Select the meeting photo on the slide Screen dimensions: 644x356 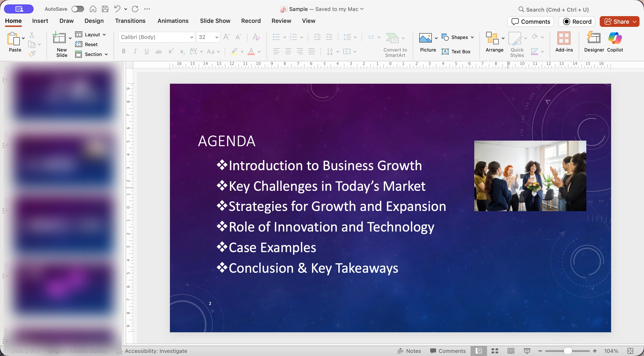tap(530, 176)
